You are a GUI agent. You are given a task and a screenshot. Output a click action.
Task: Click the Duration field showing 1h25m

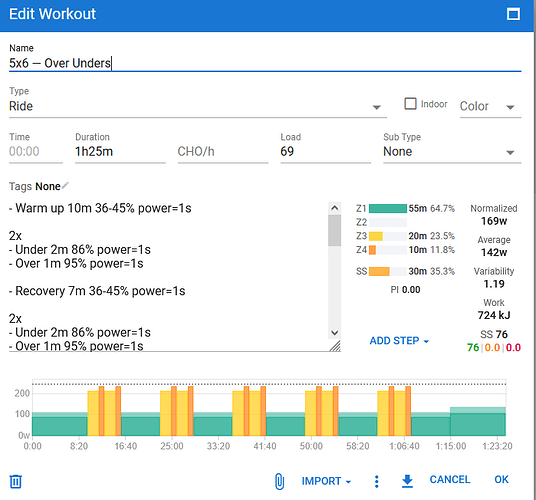pos(120,151)
